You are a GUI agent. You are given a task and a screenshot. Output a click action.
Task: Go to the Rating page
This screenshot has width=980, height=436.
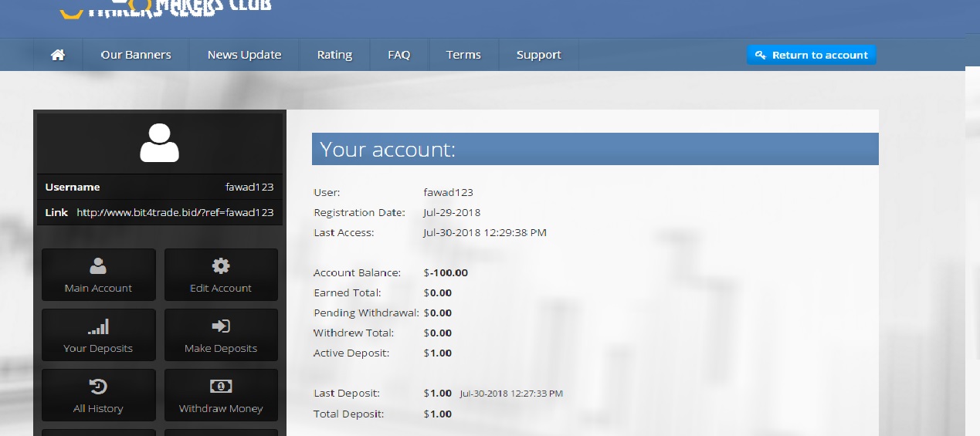click(334, 55)
